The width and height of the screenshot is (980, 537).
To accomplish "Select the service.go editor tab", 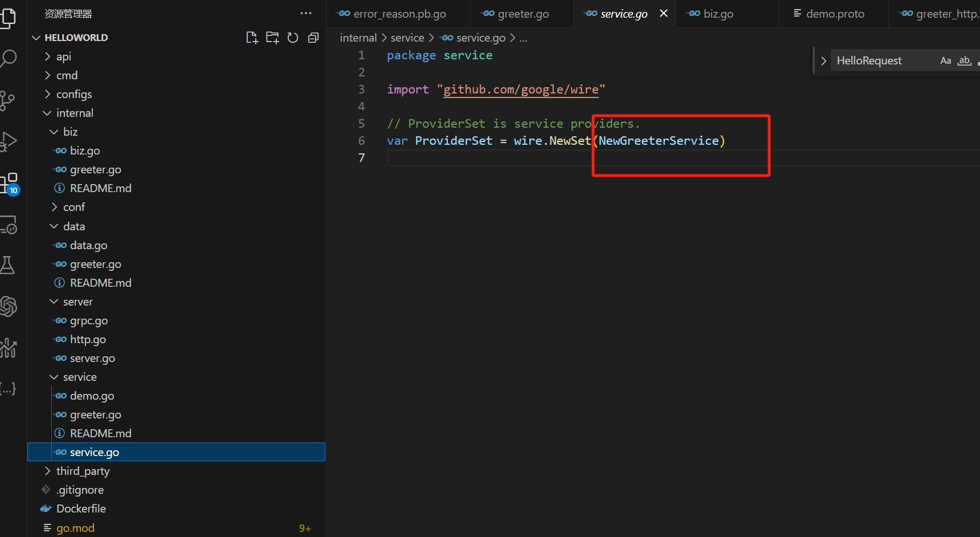I will coord(623,14).
